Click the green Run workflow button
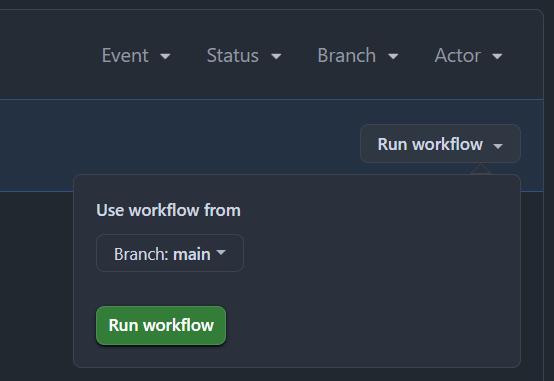This screenshot has width=554, height=381. click(161, 325)
